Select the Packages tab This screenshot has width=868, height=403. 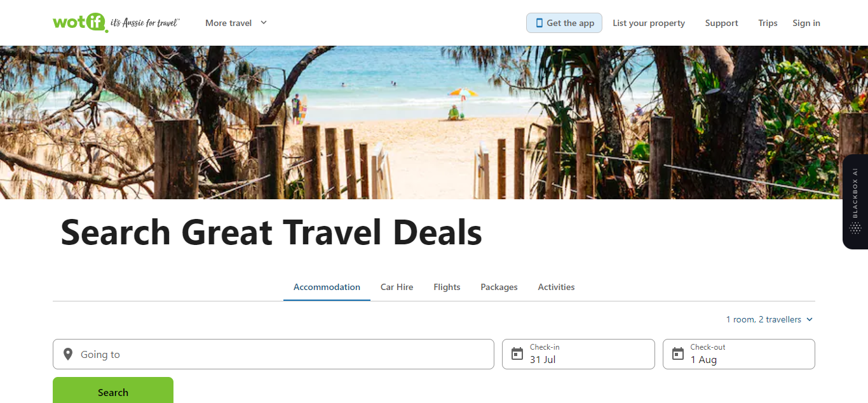click(499, 287)
